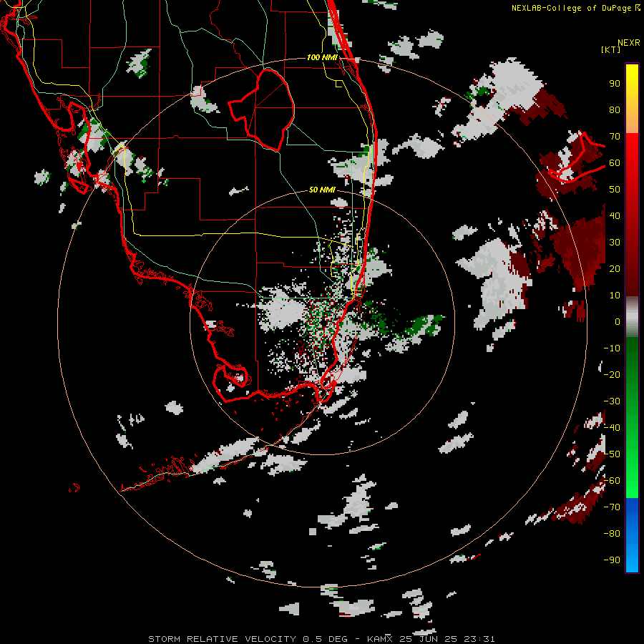
Task: Click the 50 value on the velocity scale
Action: point(615,190)
